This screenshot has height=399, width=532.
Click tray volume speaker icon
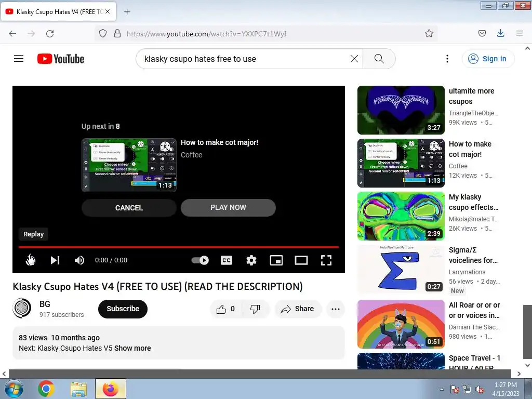point(480,390)
